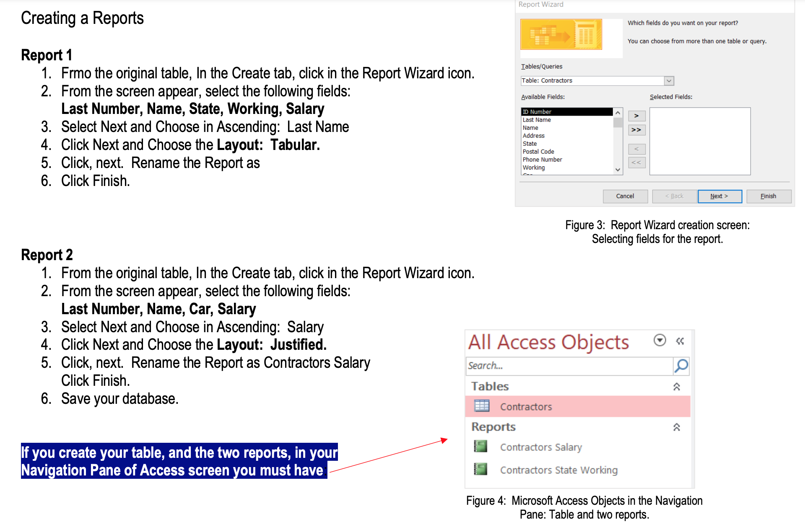Open the Contractors Salary report icon
The width and height of the screenshot is (805, 532).
tap(481, 447)
